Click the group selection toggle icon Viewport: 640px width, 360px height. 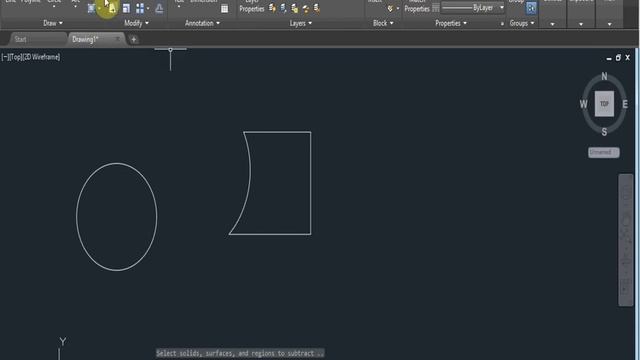pos(531,8)
